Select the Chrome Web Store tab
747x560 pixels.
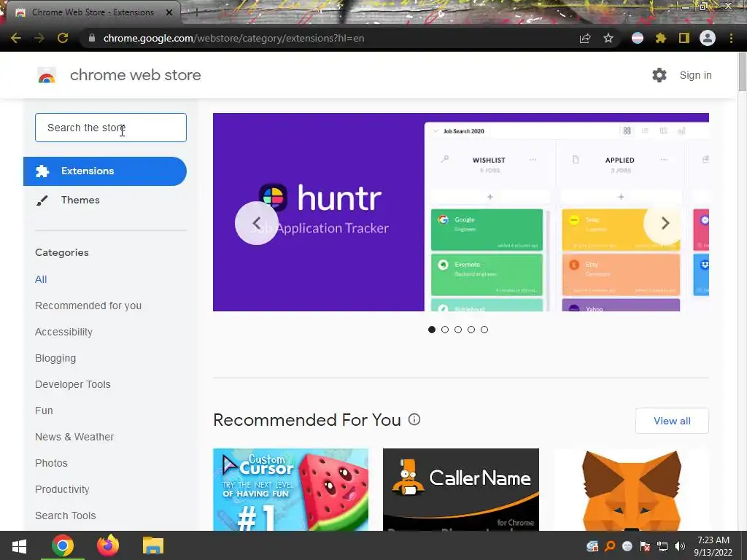[93, 12]
